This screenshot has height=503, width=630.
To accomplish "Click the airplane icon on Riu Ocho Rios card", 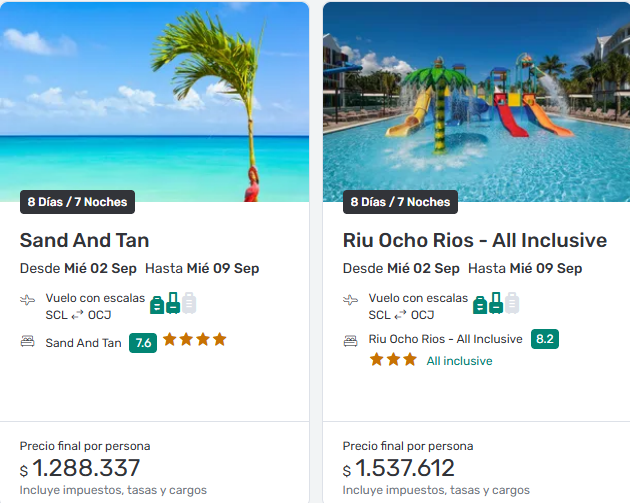I will [351, 299].
